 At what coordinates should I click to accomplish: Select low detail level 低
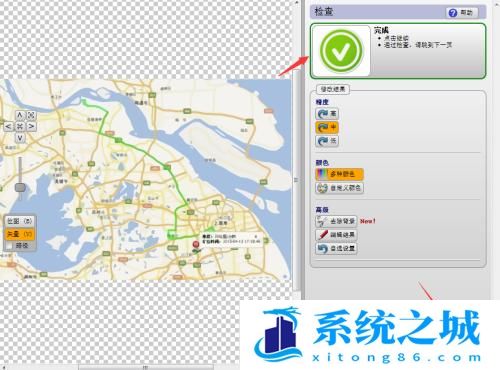(x=327, y=141)
